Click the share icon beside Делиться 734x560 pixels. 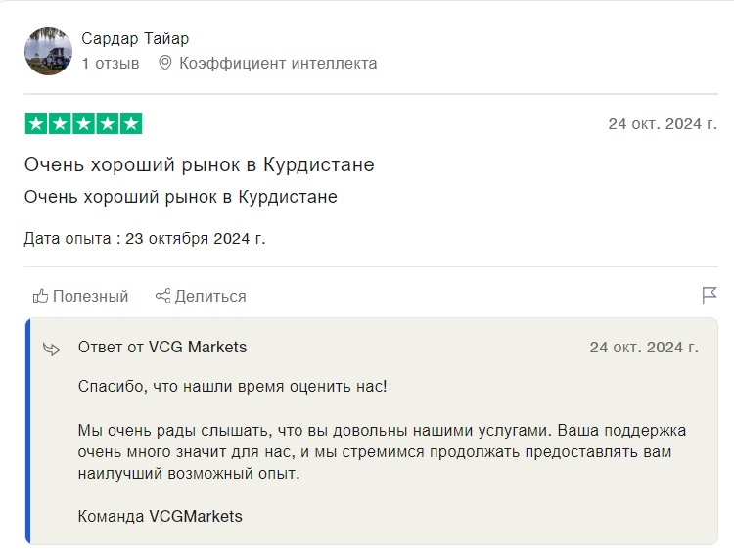tap(162, 296)
